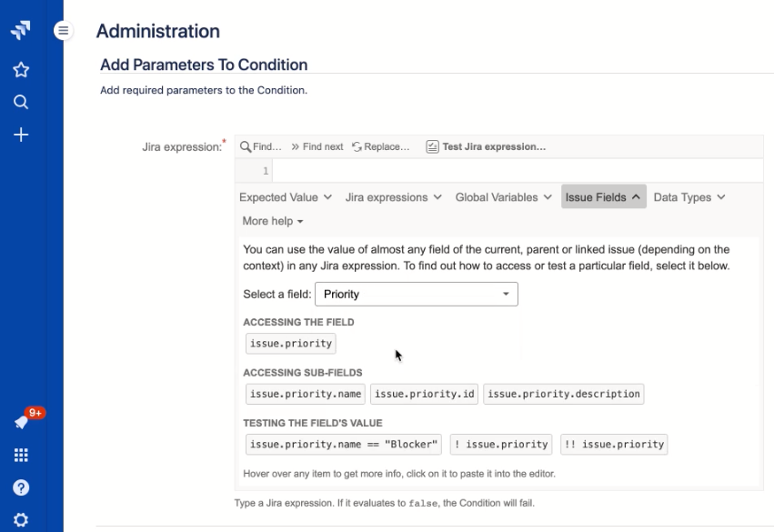774x532 pixels.
Task: Expand the Data Types help section
Action: tap(689, 197)
